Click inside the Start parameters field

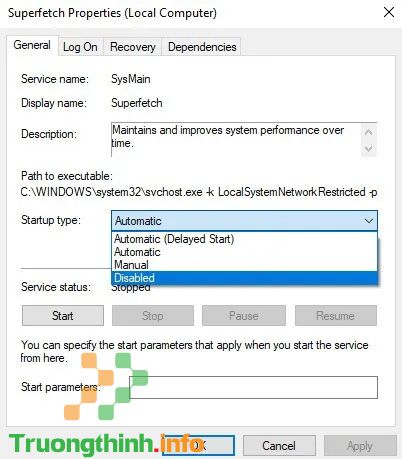tap(253, 387)
